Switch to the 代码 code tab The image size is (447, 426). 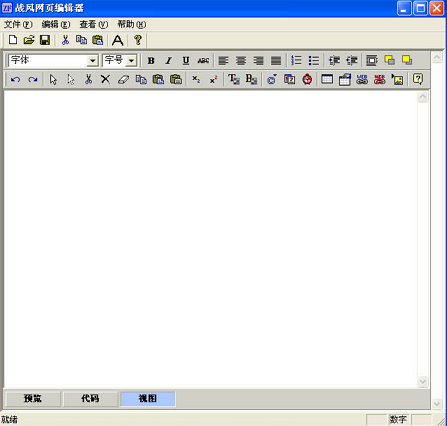(90, 398)
